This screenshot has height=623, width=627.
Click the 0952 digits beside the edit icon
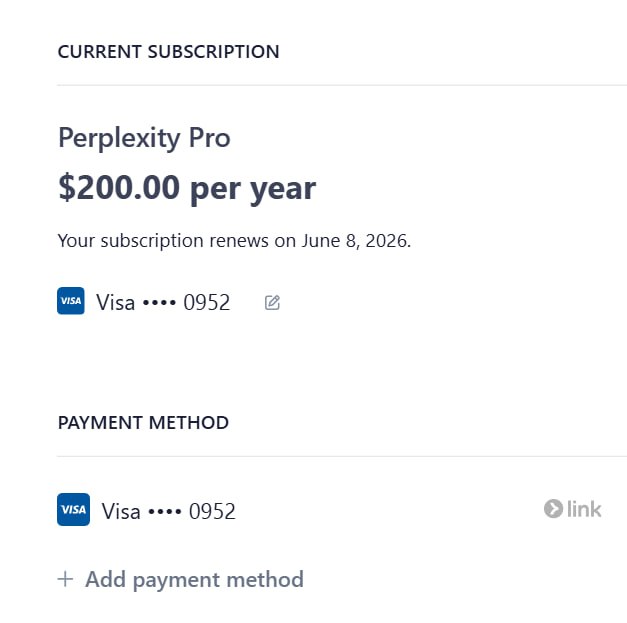pyautogui.click(x=207, y=302)
